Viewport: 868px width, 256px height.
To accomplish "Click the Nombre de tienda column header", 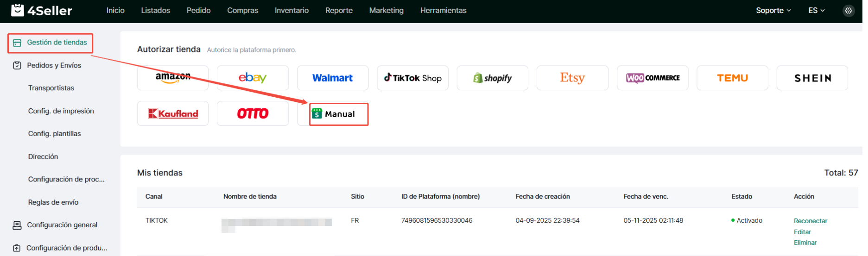I will pyautogui.click(x=250, y=197).
